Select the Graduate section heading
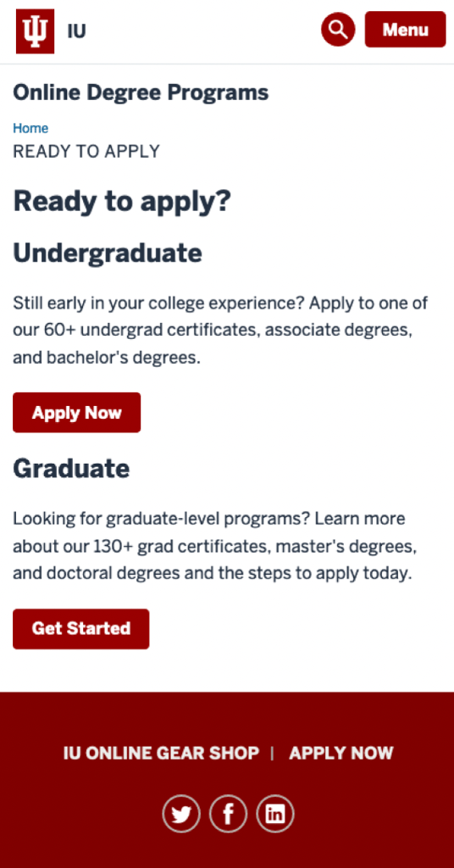 (71, 468)
